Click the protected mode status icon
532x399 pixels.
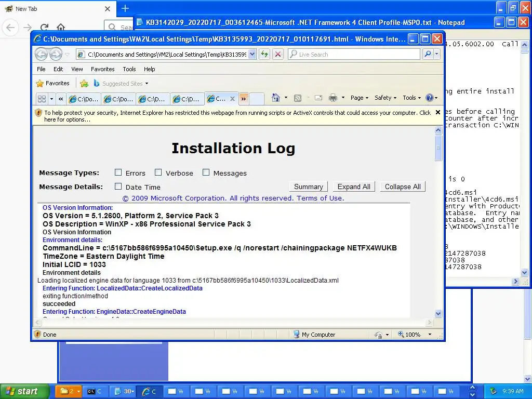(x=378, y=335)
